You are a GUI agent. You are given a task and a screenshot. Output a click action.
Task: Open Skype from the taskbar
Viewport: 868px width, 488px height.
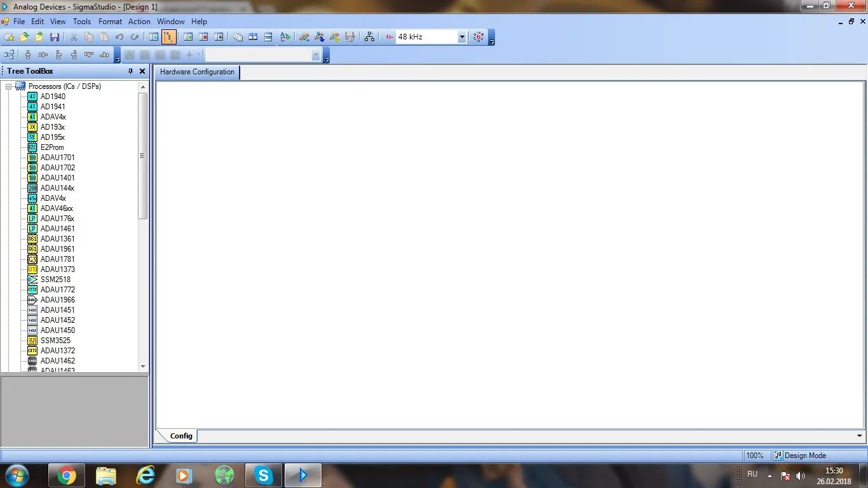pos(263,475)
